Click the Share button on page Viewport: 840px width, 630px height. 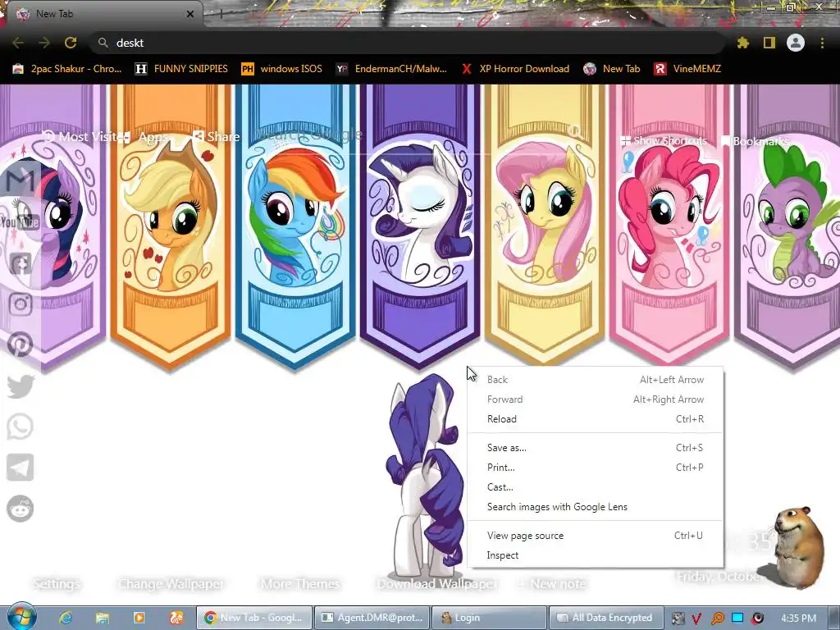(x=217, y=137)
